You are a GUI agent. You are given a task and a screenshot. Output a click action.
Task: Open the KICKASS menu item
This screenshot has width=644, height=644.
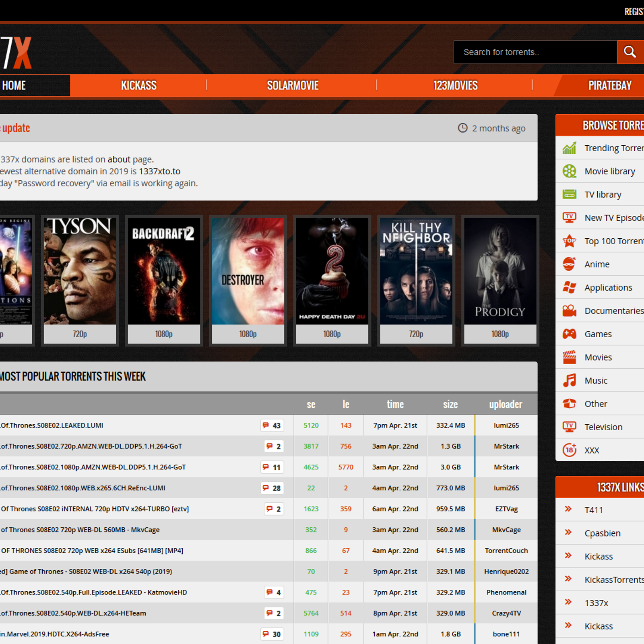pos(139,85)
